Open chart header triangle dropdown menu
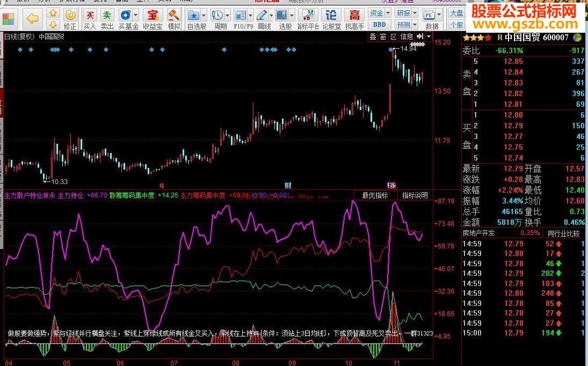Viewport: 588px width, 366px height. (429, 36)
